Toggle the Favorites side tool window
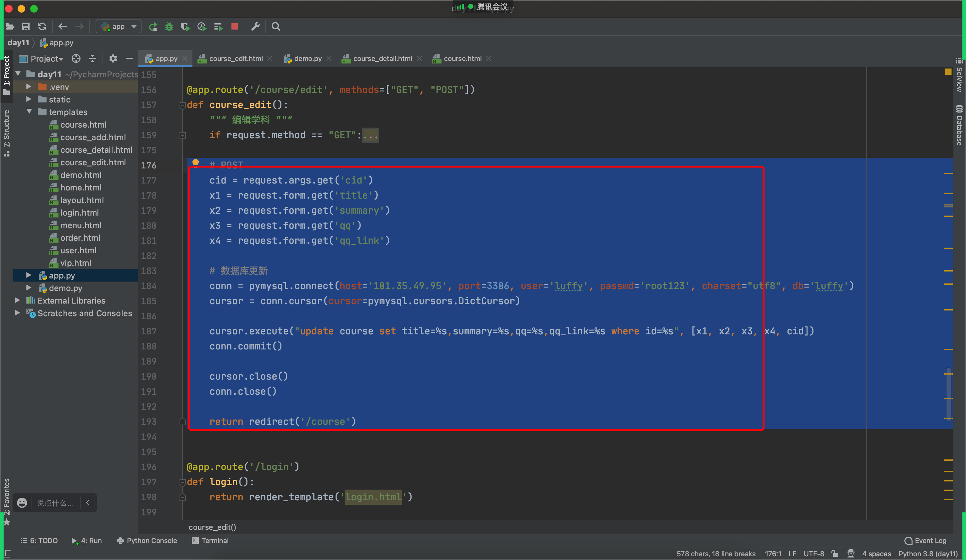The width and height of the screenshot is (966, 560). [x=7, y=502]
